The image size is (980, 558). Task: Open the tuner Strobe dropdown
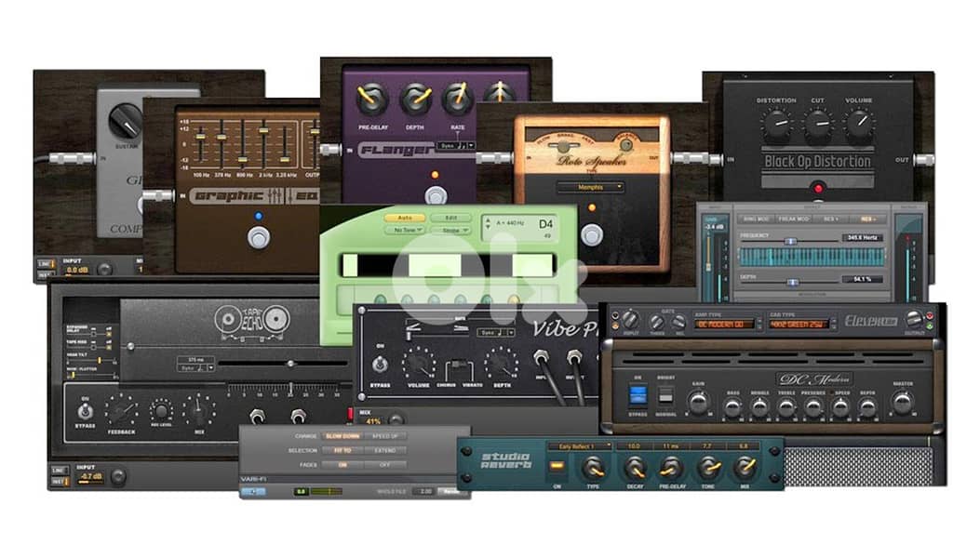tap(451, 231)
